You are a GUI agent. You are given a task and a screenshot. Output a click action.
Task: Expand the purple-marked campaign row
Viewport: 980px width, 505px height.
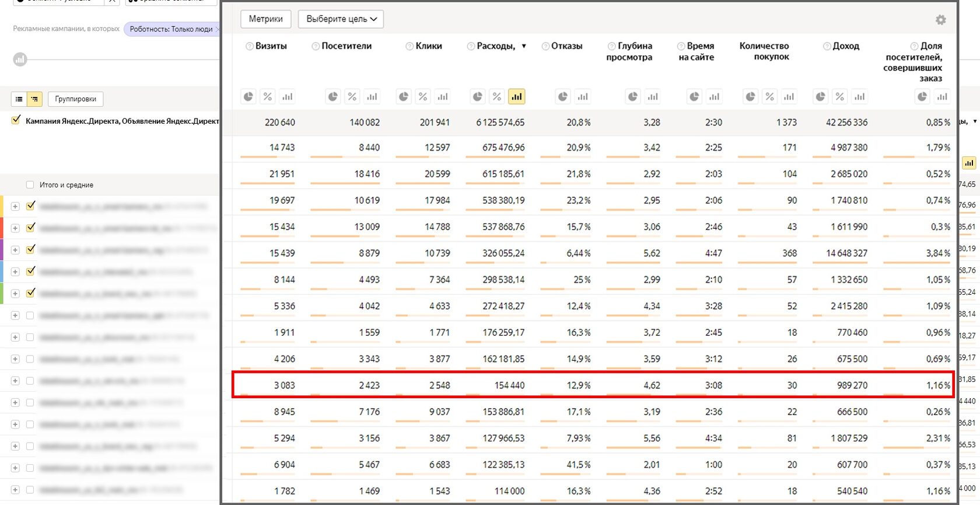[x=15, y=250]
